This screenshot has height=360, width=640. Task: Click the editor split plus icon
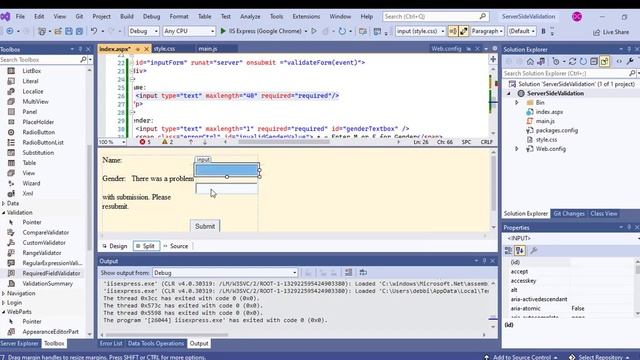(x=493, y=60)
